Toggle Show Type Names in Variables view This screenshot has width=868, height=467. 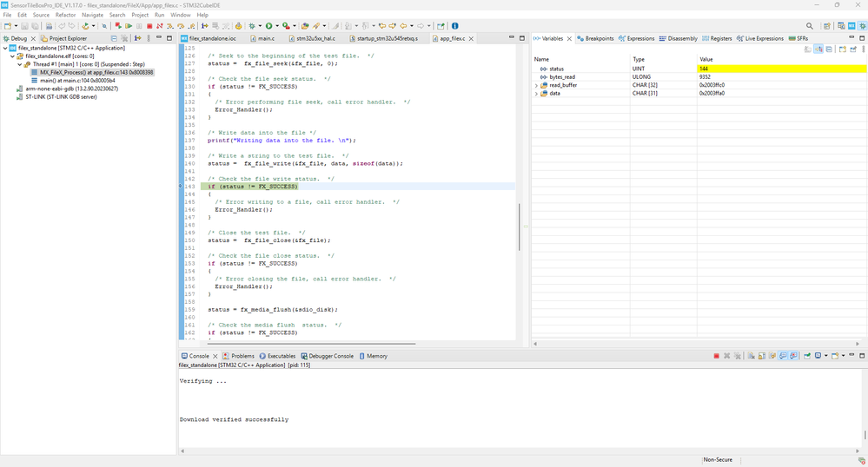point(808,49)
